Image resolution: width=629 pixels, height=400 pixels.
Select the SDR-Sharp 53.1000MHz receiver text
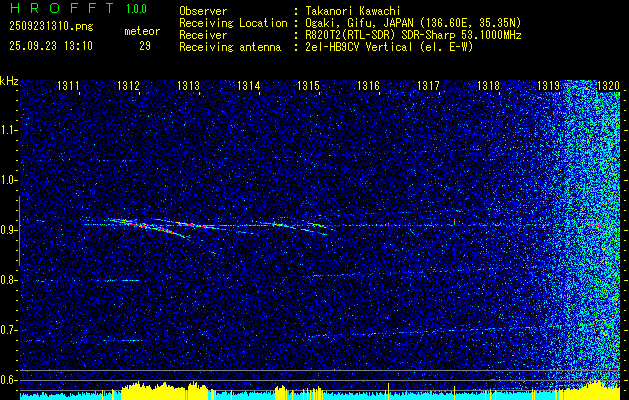tap(461, 35)
